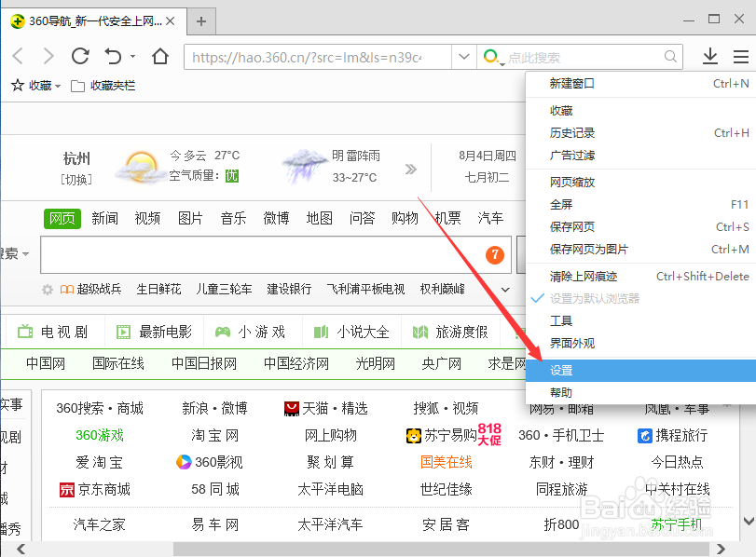Open 携程旅行 link
756x557 pixels.
coord(673,436)
